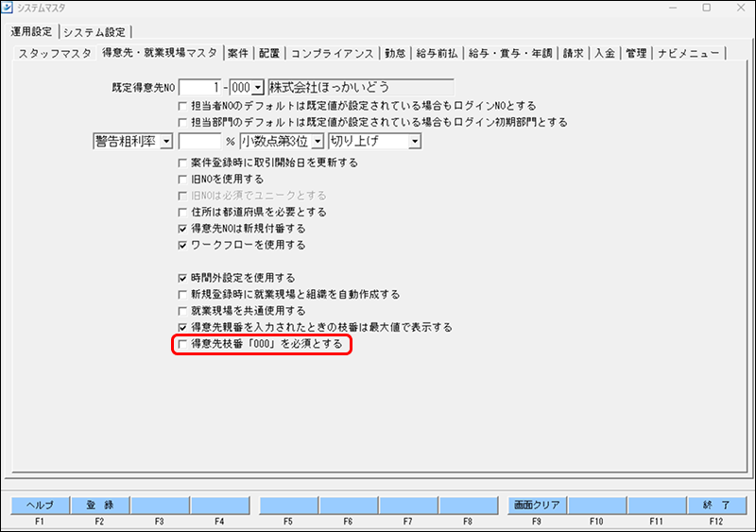
Task: Open the 請求 tab
Action: point(574,53)
